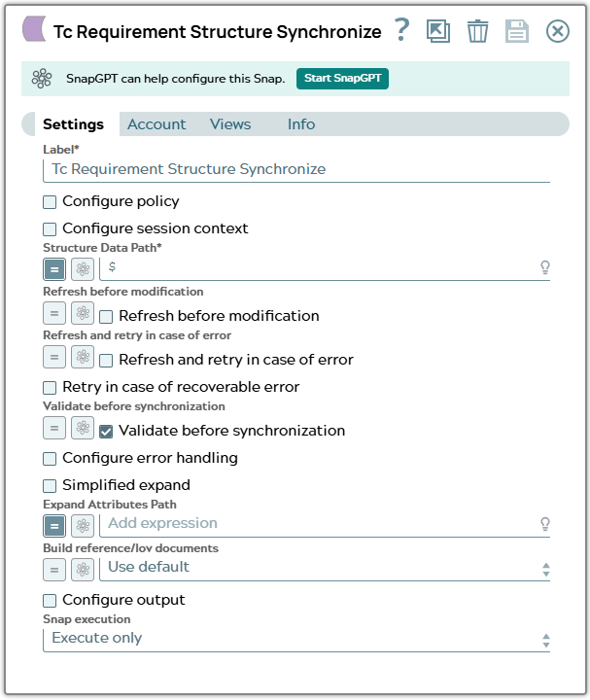Toggle expression button for Refresh before modification

pyautogui.click(x=54, y=313)
